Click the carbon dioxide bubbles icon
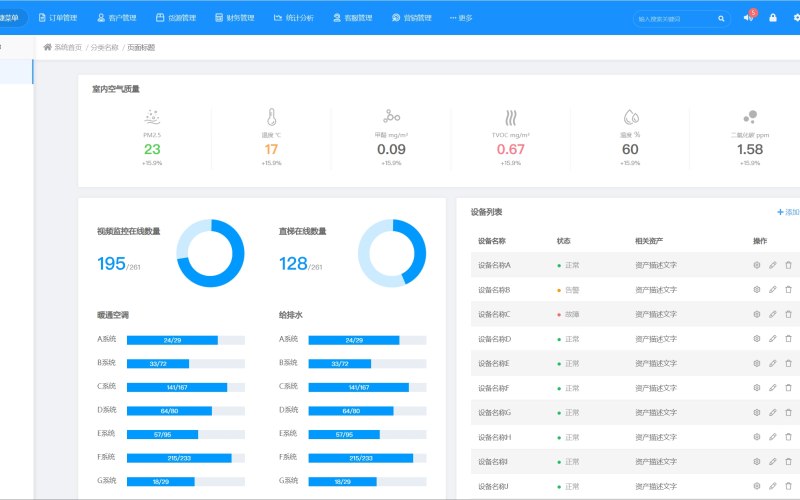Image resolution: width=800 pixels, height=500 pixels. 750,117
